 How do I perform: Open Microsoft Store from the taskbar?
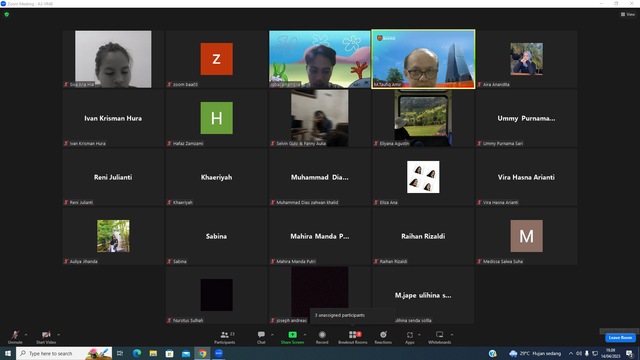[169, 353]
